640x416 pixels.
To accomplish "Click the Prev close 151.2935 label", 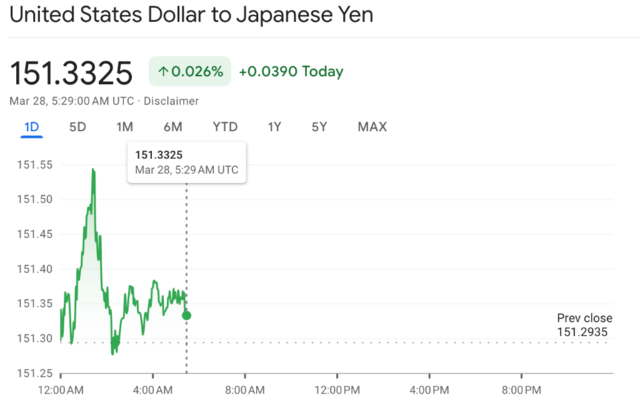I will pyautogui.click(x=582, y=325).
